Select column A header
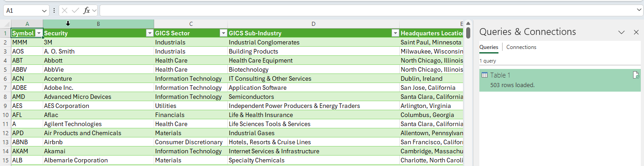This screenshot has width=644, height=166. pos(27,24)
